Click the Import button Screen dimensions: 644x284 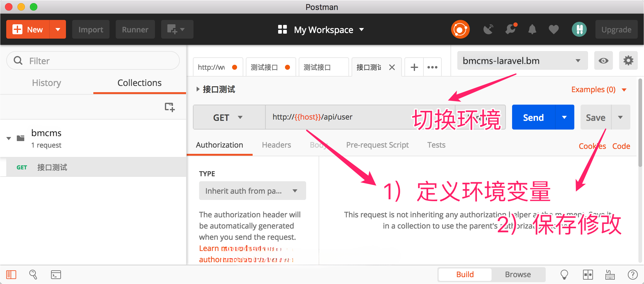point(91,30)
